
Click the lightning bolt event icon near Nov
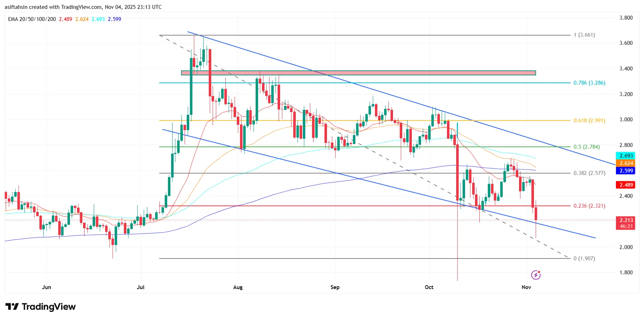536,275
